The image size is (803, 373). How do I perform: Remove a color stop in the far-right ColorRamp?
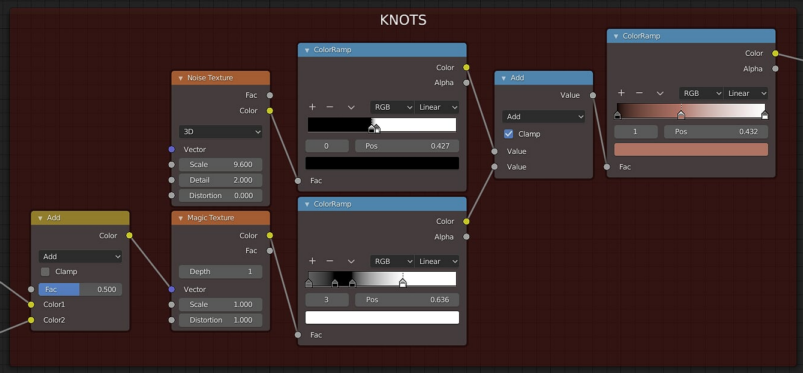pos(639,93)
